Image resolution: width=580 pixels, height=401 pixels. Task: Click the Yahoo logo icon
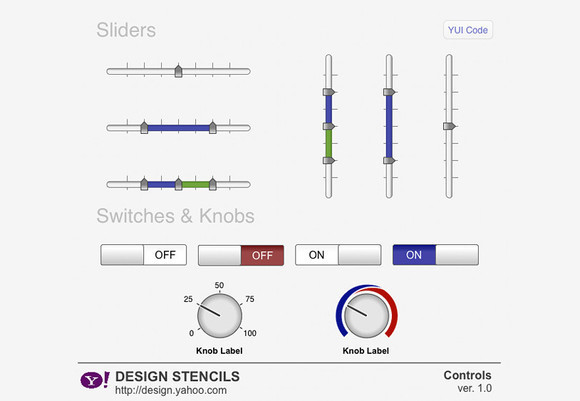[95, 380]
